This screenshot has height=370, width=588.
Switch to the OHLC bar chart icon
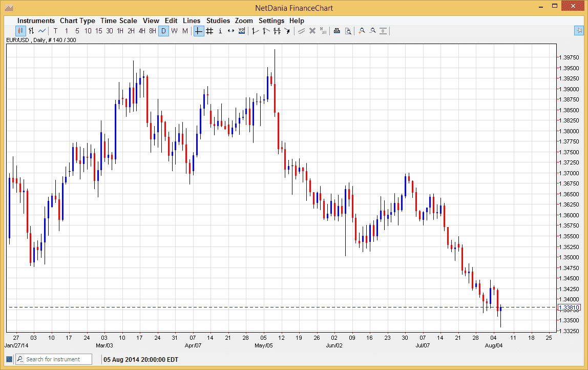point(31,31)
